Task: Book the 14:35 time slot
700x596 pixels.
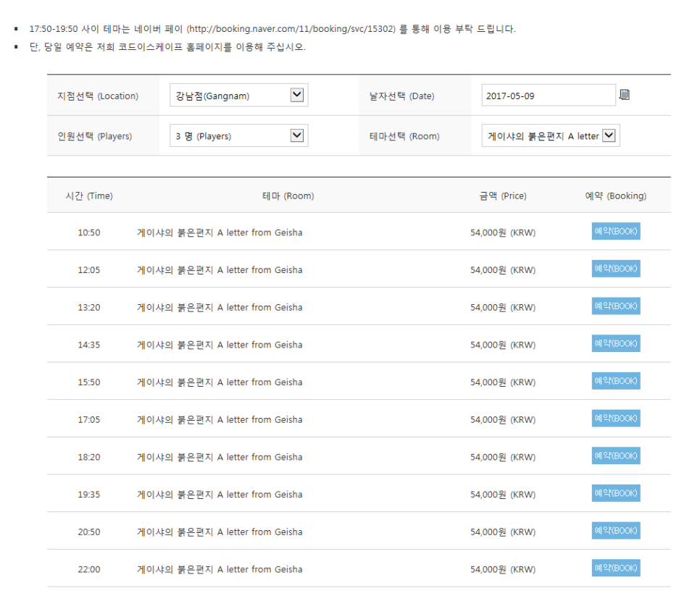Action: coord(616,343)
